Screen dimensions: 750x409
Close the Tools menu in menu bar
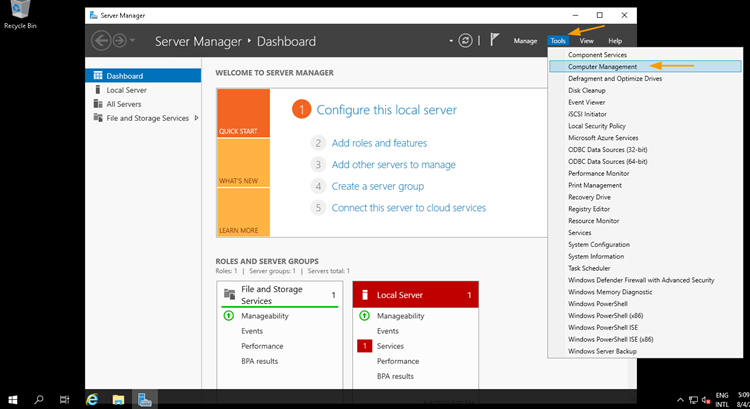(558, 41)
